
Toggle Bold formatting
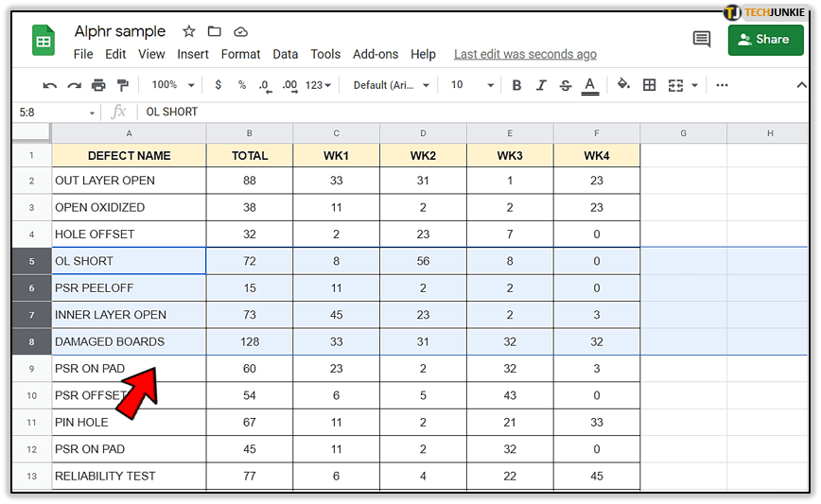[x=516, y=85]
